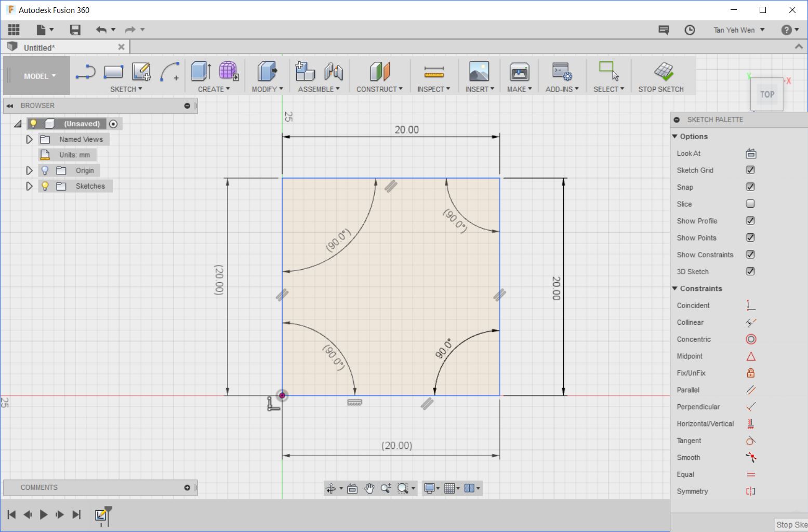Expand the Named Views tree node
The image size is (808, 532).
pos(29,139)
